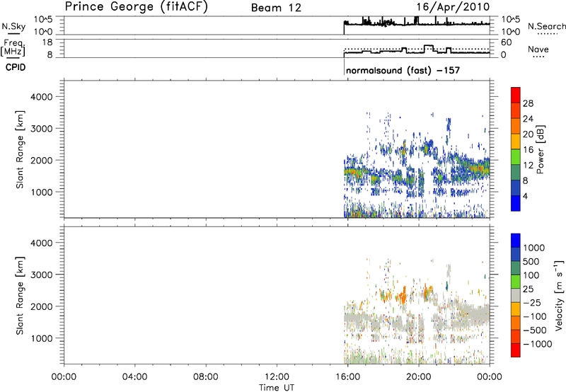This screenshot has width=566, height=392.
Task: Select the "normalsound (fast) -157" CPID annotation
Action: [x=403, y=70]
